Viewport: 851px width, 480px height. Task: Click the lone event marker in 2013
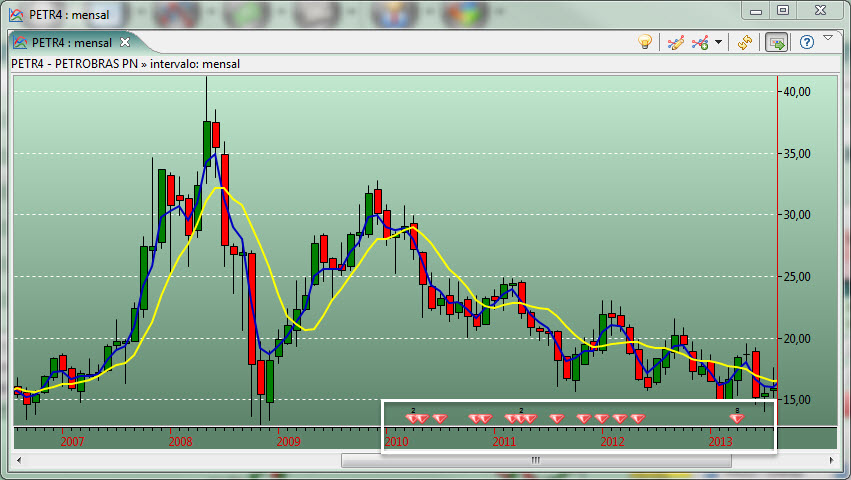736,418
